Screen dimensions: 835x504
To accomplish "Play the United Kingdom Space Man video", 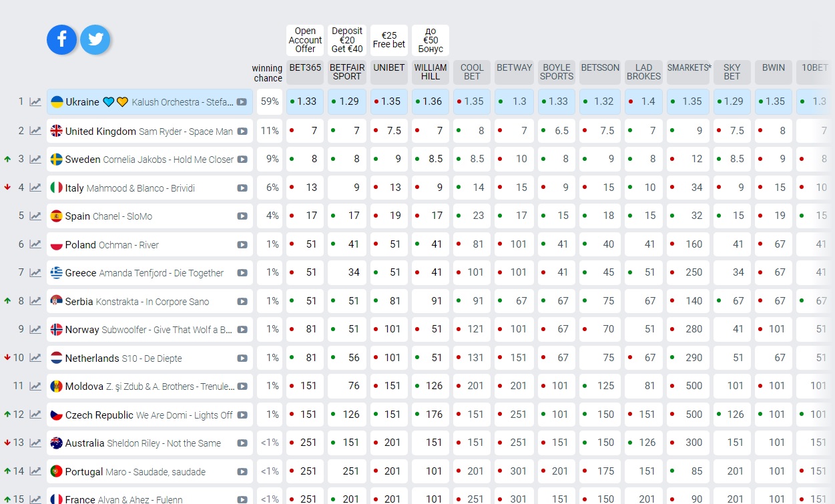I will coord(242,132).
